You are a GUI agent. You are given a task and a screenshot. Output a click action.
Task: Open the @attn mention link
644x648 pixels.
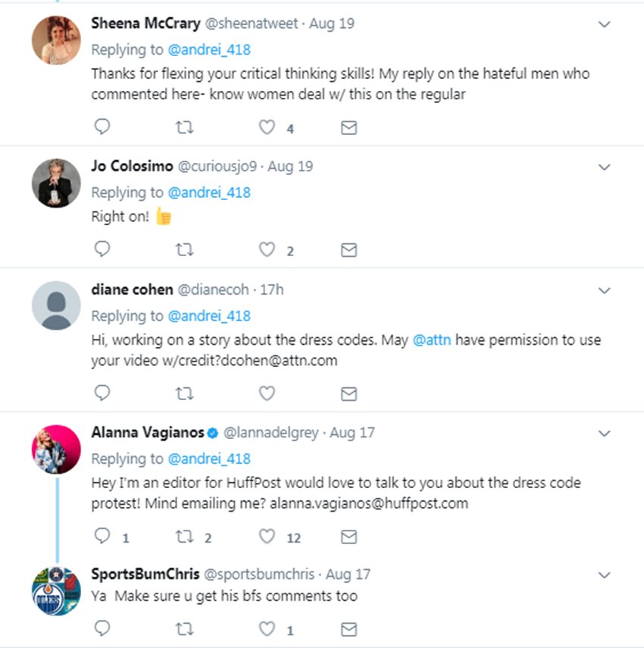pos(432,340)
